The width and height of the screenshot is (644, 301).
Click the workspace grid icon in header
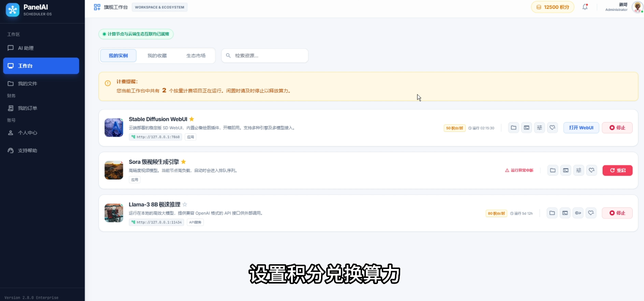[x=97, y=7]
